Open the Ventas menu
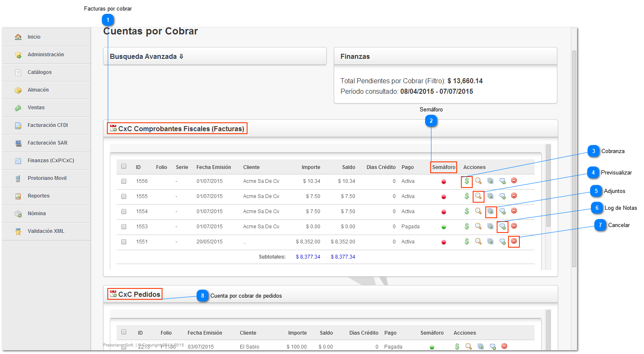The image size is (644, 354). tap(46, 108)
